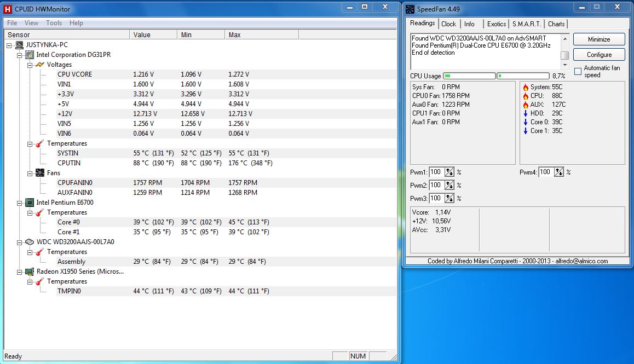Click the thermometer icon under Intel Pentium E6700
634x364 pixels.
pyautogui.click(x=39, y=213)
